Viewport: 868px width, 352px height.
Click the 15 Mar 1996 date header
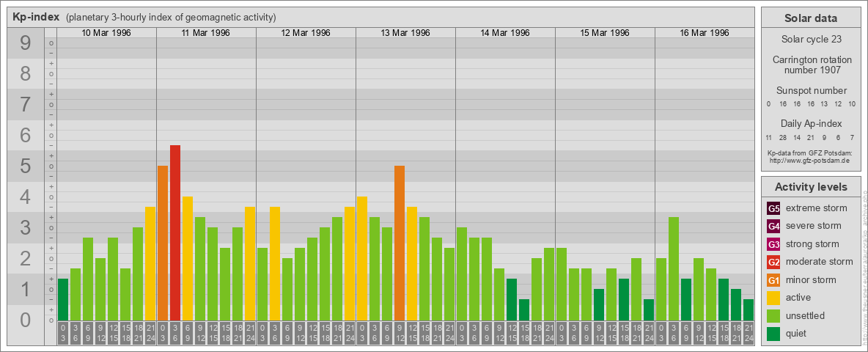click(605, 33)
